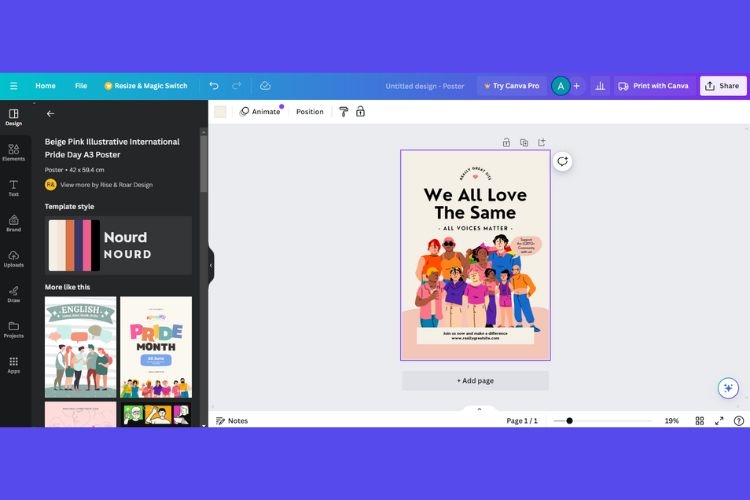Select the Pride Month template thumbnail
750x500 pixels.
pyautogui.click(x=156, y=347)
